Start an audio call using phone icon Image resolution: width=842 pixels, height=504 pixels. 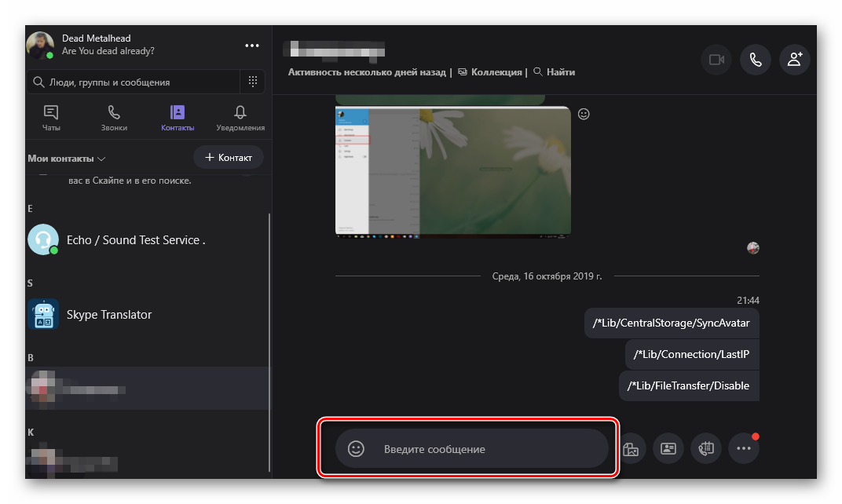pos(756,60)
